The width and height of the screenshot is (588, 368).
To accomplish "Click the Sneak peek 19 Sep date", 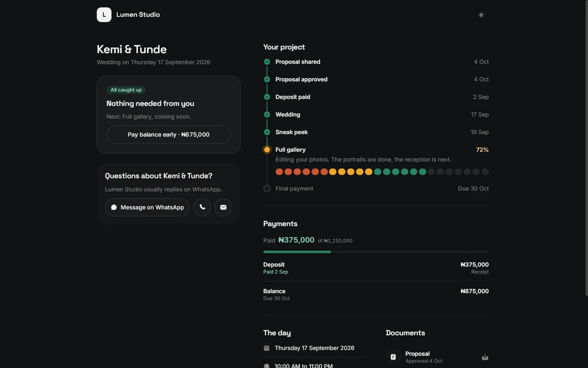I will 480,132.
